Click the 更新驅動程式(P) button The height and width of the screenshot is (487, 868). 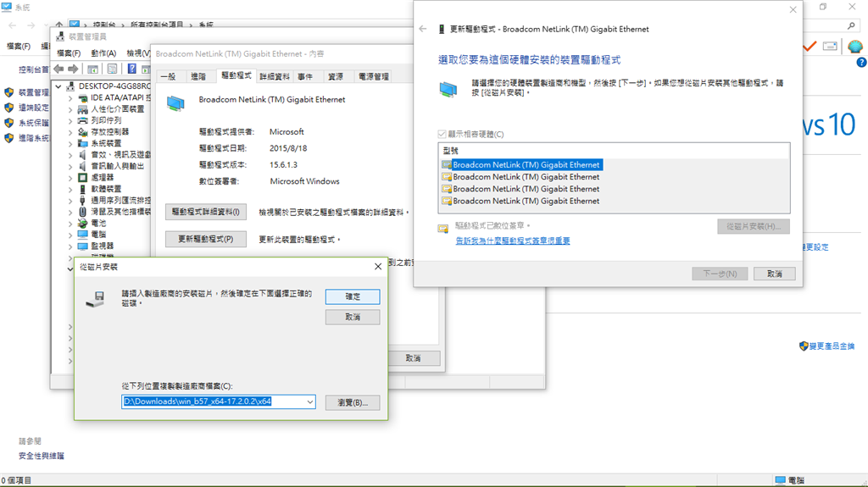tap(205, 239)
